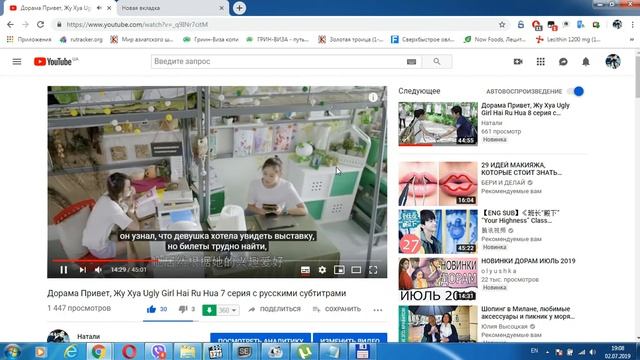640x360 pixels.
Task: Open the create video camera icon
Action: [x=518, y=62]
